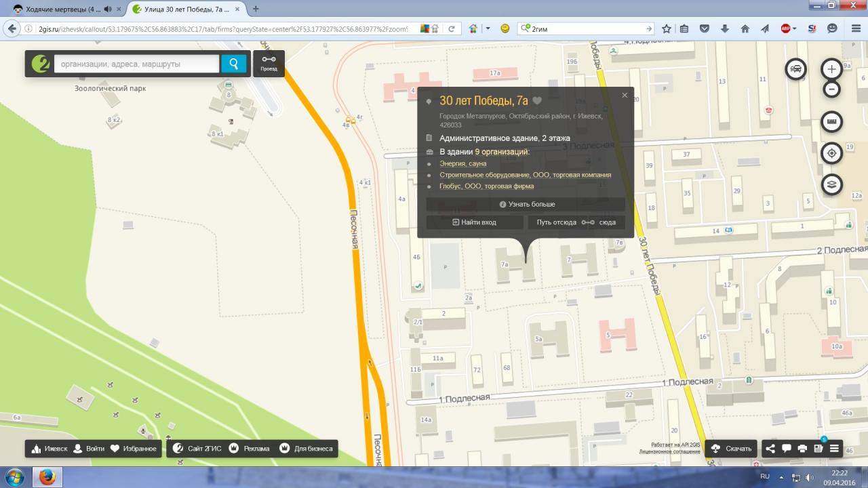Viewport: 868px width, 488px height.
Task: Click the Для бизнеса button
Action: tap(306, 449)
